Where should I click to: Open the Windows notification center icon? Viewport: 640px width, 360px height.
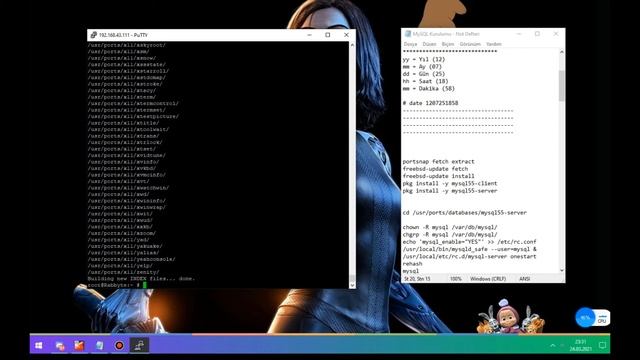pos(602,345)
